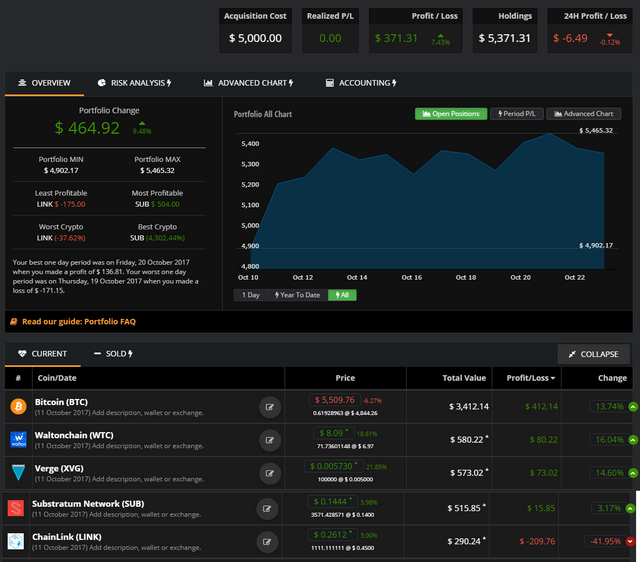
Task: Click the Substratum Network coin logo
Action: tap(17, 508)
